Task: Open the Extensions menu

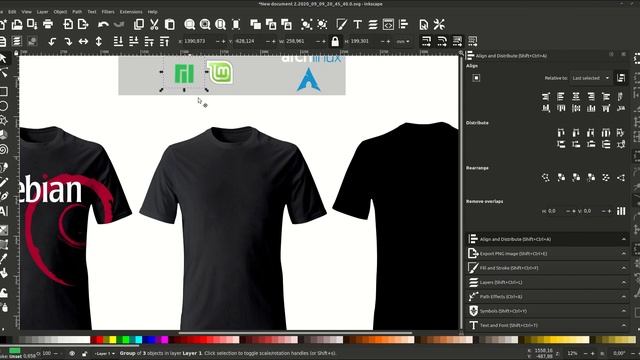Action: coord(131,12)
